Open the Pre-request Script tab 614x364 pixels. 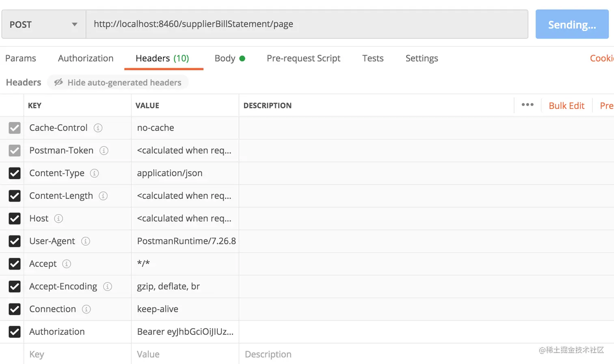click(x=303, y=58)
